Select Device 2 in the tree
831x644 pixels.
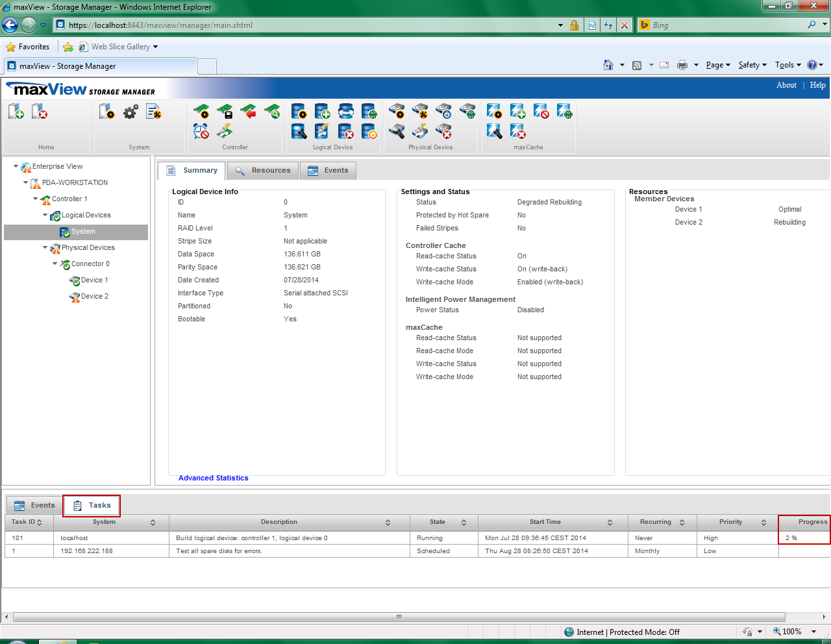(95, 296)
